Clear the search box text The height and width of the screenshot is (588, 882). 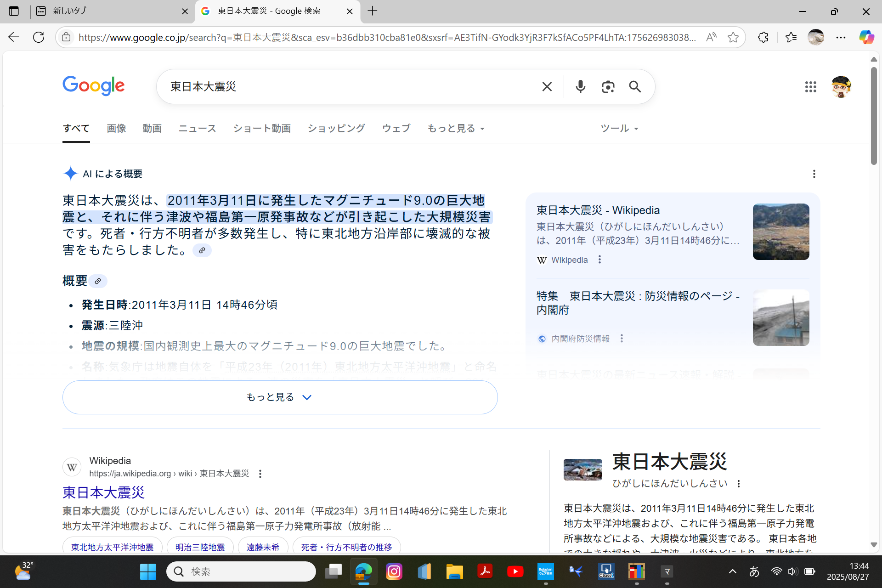click(547, 86)
